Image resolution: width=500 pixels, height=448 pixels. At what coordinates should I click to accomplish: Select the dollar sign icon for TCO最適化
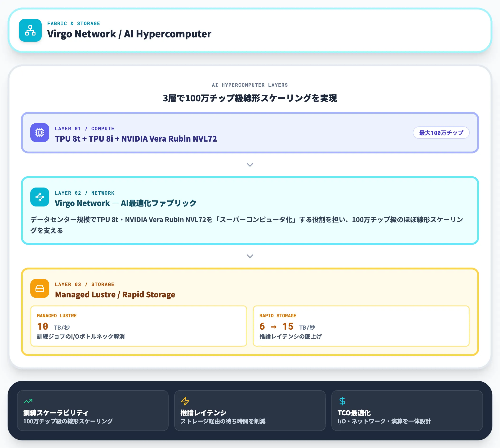tap(342, 401)
